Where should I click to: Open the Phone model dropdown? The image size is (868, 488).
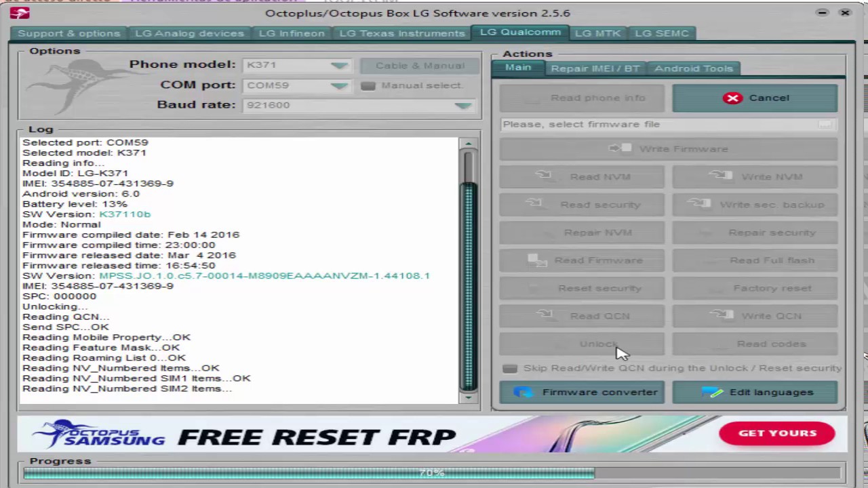(339, 65)
